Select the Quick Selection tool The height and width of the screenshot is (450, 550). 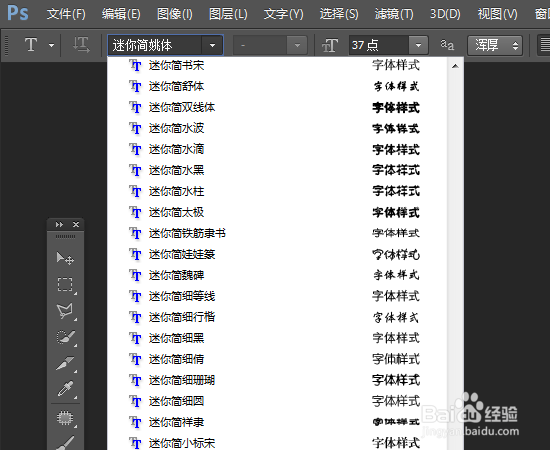point(65,337)
